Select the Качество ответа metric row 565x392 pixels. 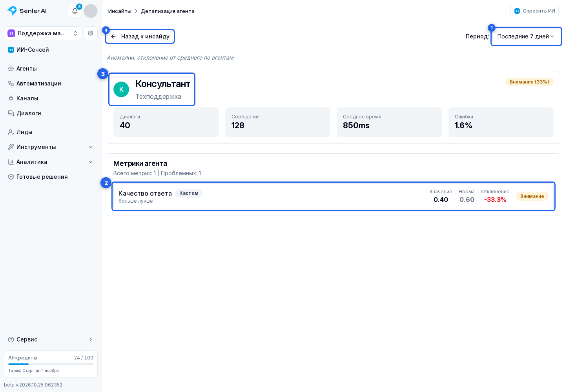click(x=334, y=196)
